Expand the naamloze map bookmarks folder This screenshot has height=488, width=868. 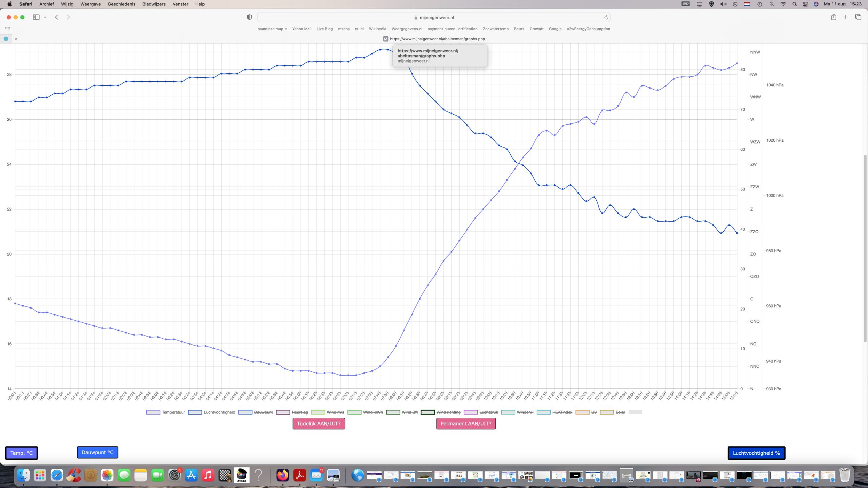[272, 29]
